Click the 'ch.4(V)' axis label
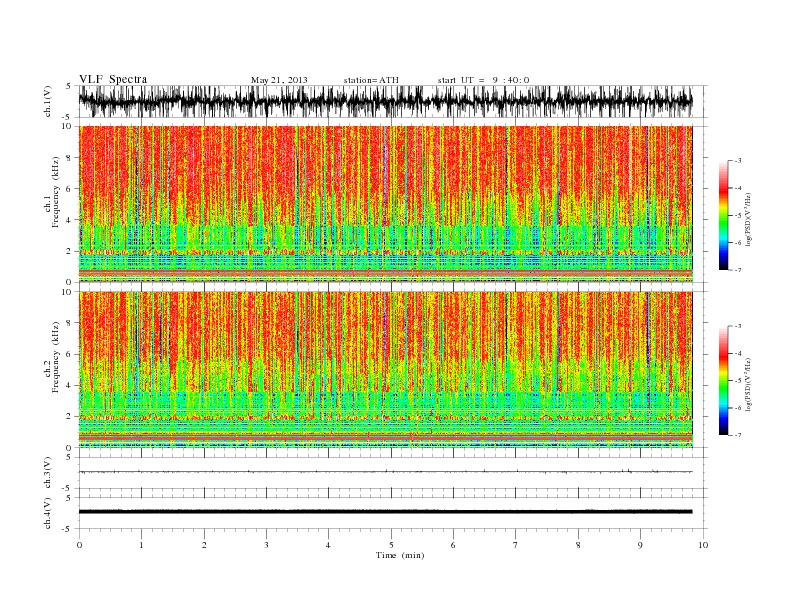Screen dimensions: 792x612 48,513
